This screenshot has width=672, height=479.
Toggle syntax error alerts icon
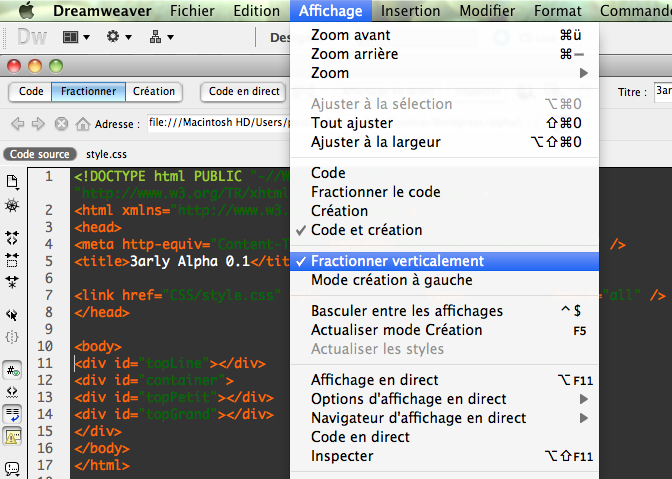pos(12,437)
